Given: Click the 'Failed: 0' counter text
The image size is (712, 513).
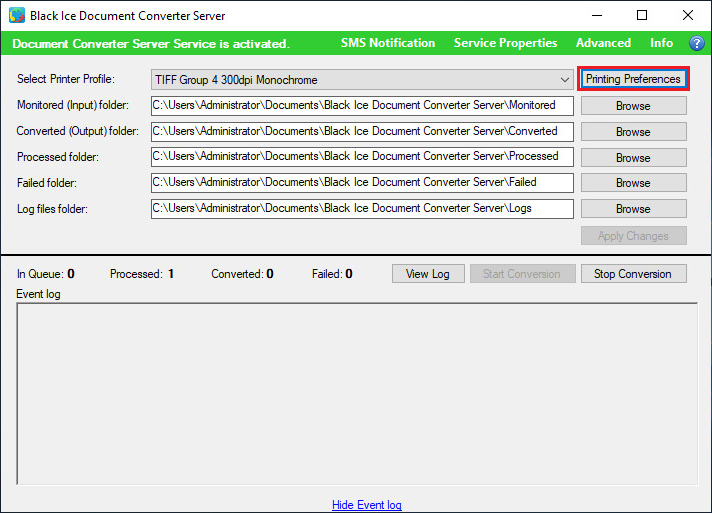Looking at the screenshot, I should coord(332,274).
